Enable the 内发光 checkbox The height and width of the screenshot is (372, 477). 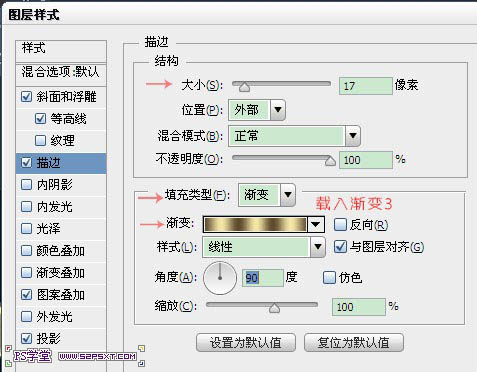click(x=26, y=206)
